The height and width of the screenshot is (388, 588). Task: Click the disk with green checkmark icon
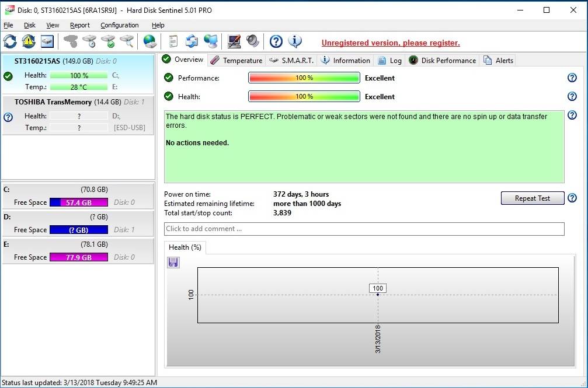coord(109,41)
